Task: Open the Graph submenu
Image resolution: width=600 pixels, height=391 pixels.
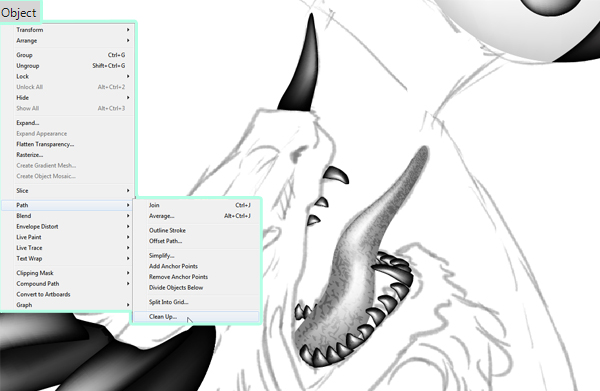Action: click(x=67, y=305)
